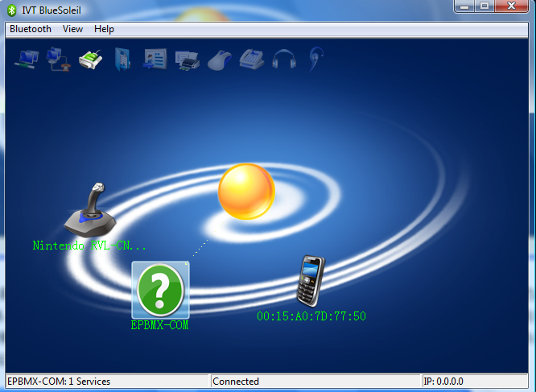This screenshot has height=392, width=536.
Task: Open the Bluetooth menu
Action: (31, 29)
